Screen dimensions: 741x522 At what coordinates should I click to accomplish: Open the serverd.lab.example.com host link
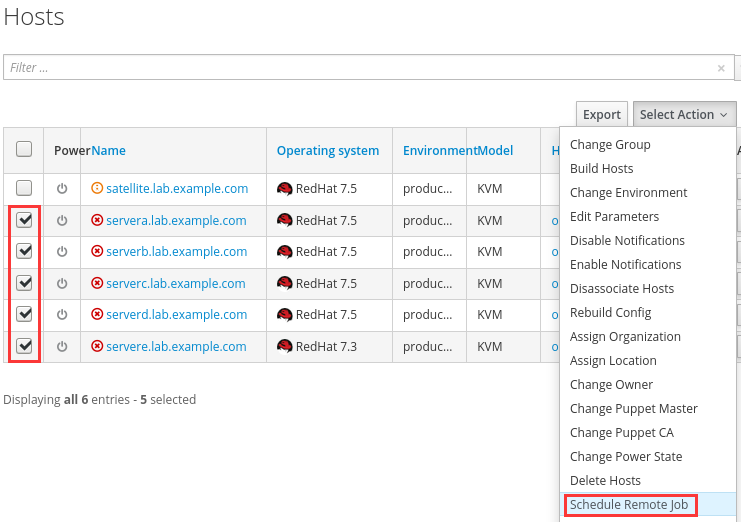tap(176, 315)
